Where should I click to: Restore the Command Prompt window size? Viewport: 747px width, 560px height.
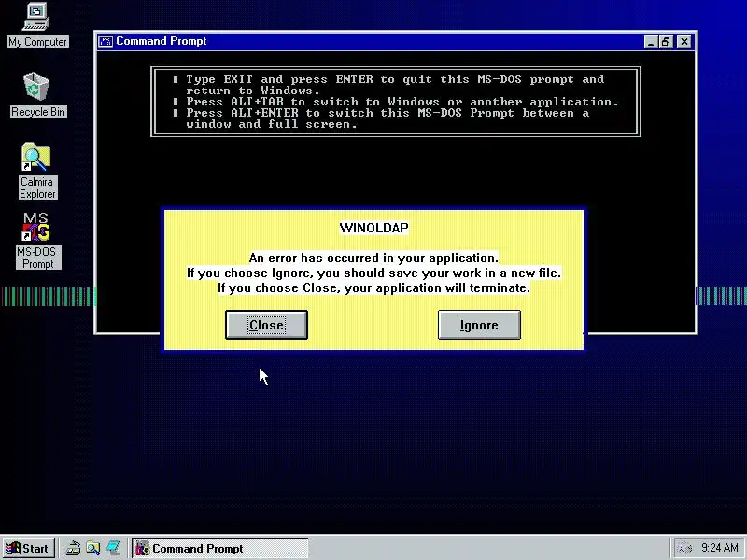(x=666, y=41)
